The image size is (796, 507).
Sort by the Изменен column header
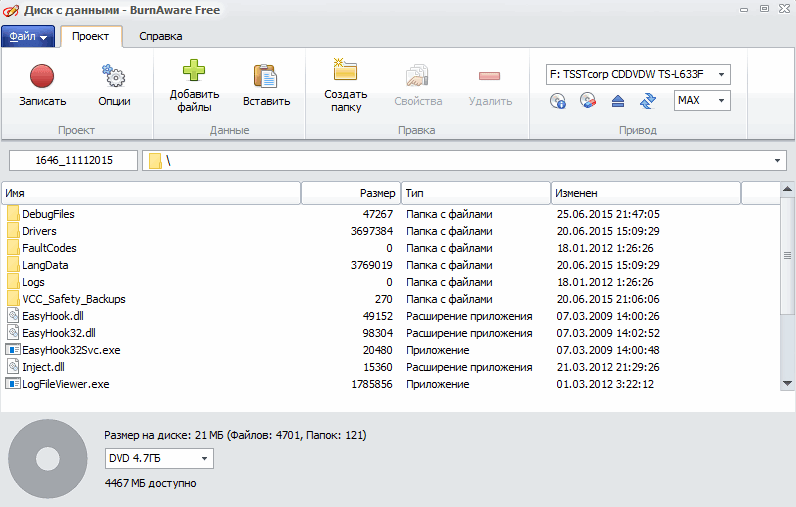646,193
